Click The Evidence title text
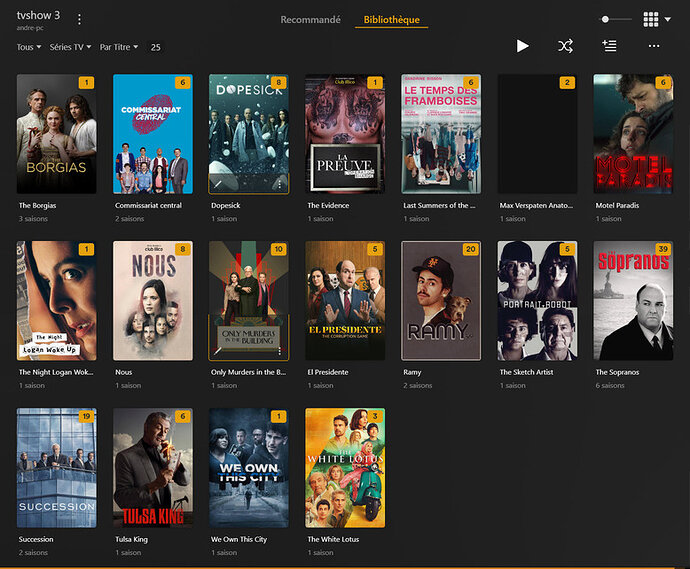This screenshot has height=569, width=690. click(328, 206)
